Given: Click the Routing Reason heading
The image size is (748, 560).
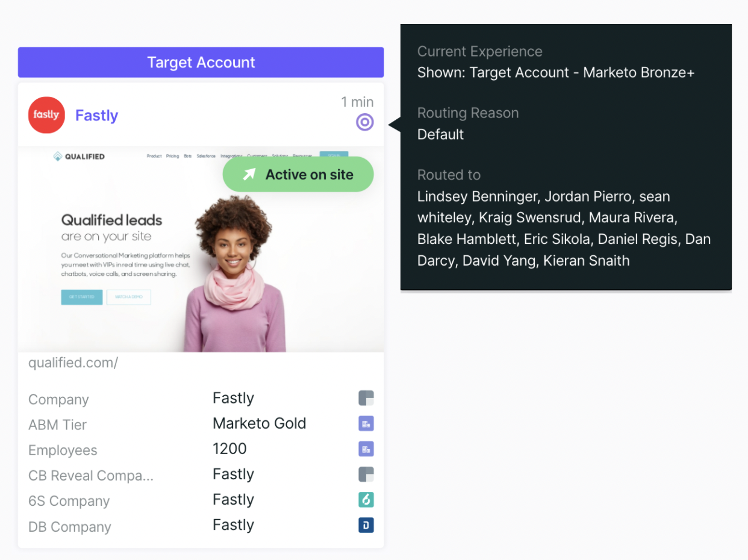Looking at the screenshot, I should click(x=468, y=113).
